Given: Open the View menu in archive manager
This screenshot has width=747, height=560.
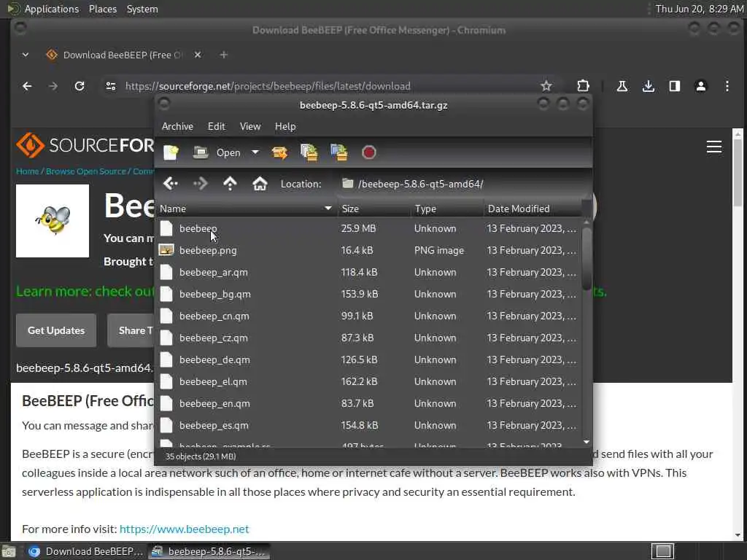Looking at the screenshot, I should coord(250,126).
